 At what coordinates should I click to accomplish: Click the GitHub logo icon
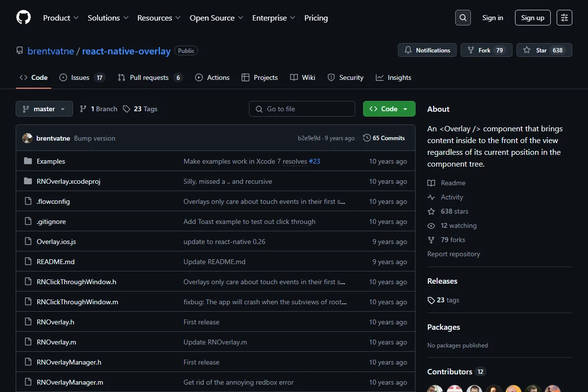[24, 18]
